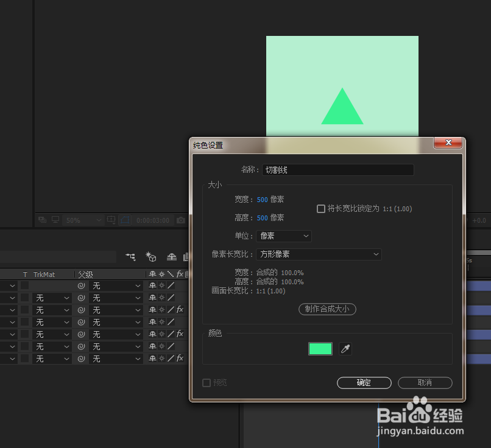Click the quality column header icon

pos(171,274)
